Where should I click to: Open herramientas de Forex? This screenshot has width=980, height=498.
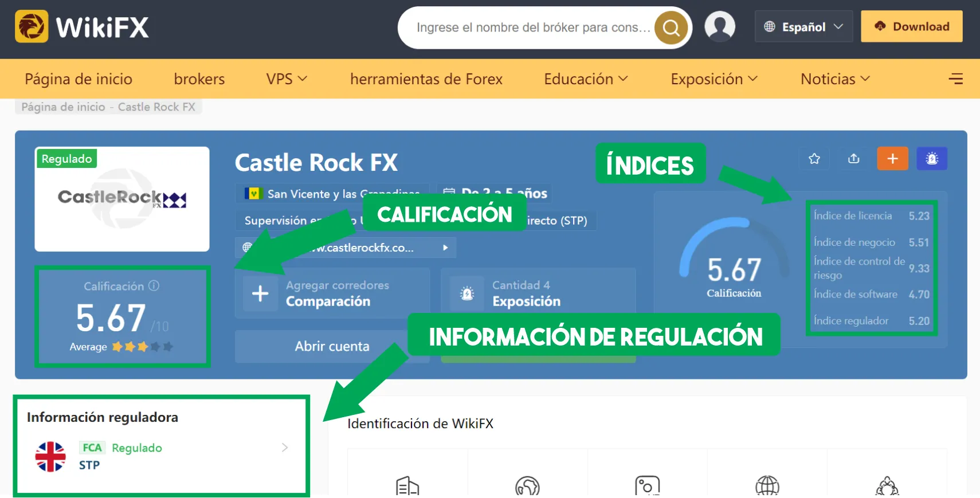426,79
